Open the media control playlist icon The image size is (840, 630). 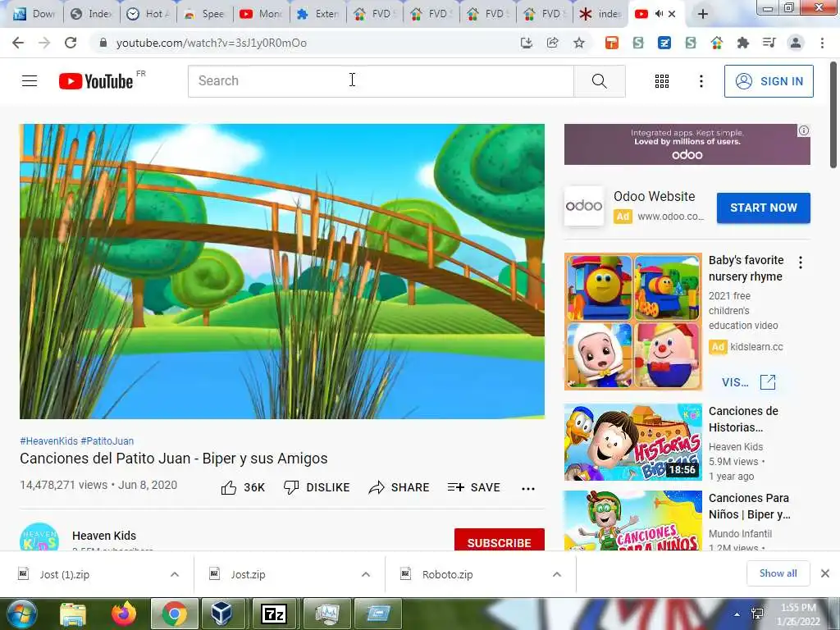coord(769,43)
